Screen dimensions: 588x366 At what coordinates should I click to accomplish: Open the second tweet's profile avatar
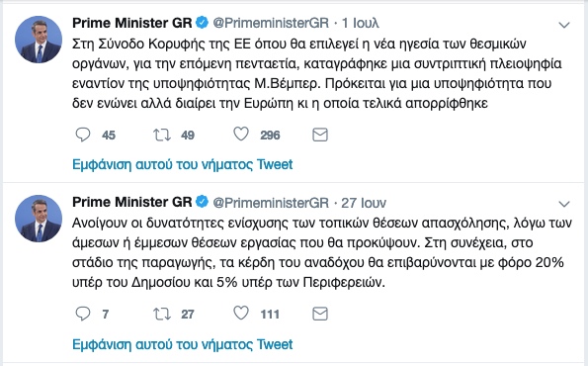pyautogui.click(x=39, y=219)
